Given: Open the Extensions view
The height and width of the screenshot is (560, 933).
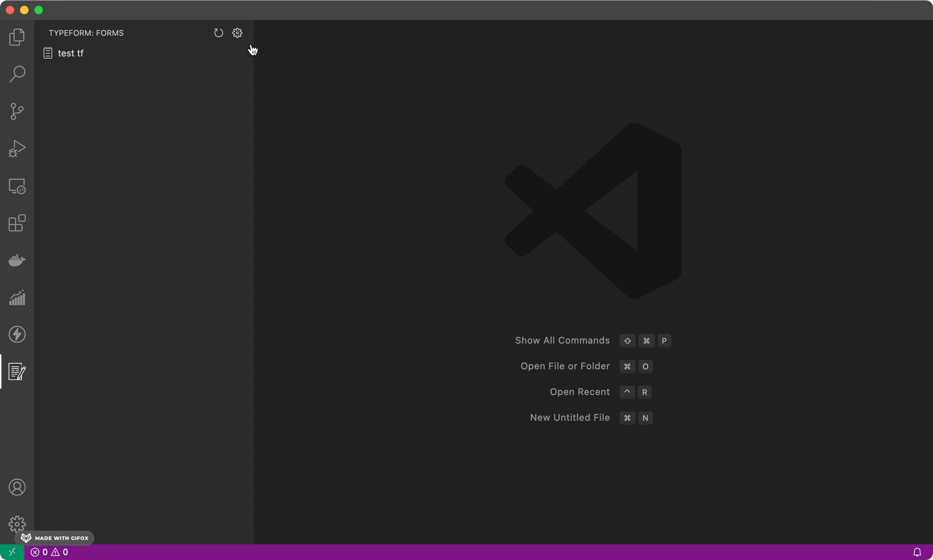Looking at the screenshot, I should click(17, 223).
